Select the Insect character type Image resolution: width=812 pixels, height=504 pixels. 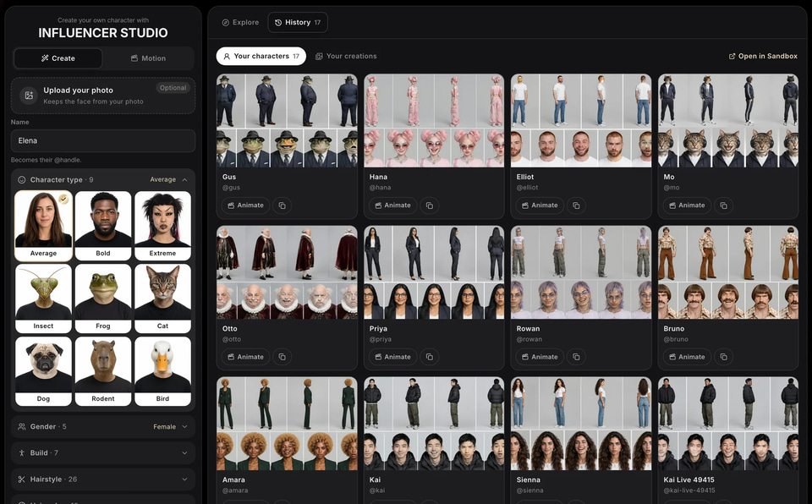coord(43,299)
